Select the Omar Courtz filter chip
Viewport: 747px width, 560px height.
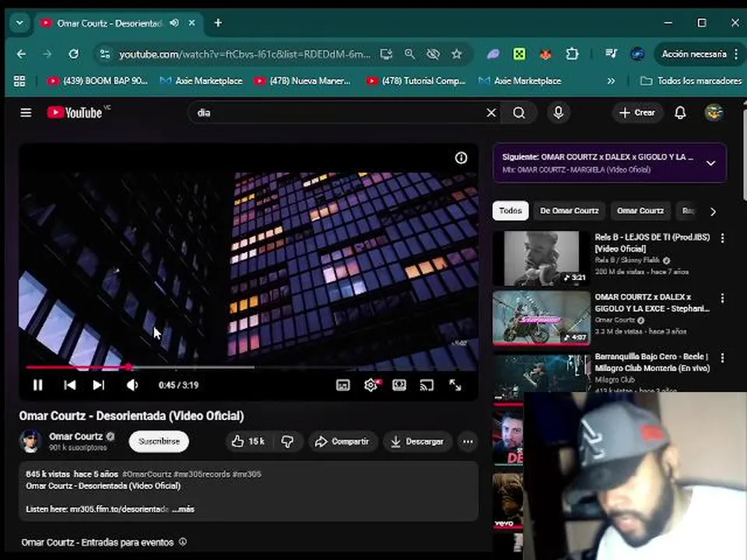640,211
